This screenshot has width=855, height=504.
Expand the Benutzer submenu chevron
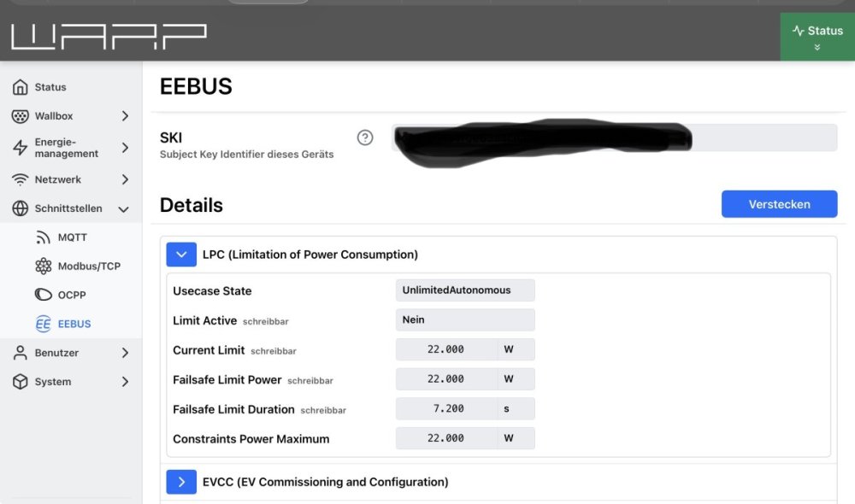point(125,353)
